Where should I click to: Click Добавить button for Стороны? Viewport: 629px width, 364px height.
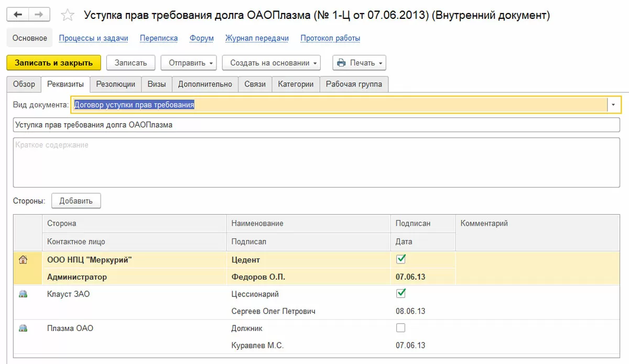click(76, 201)
